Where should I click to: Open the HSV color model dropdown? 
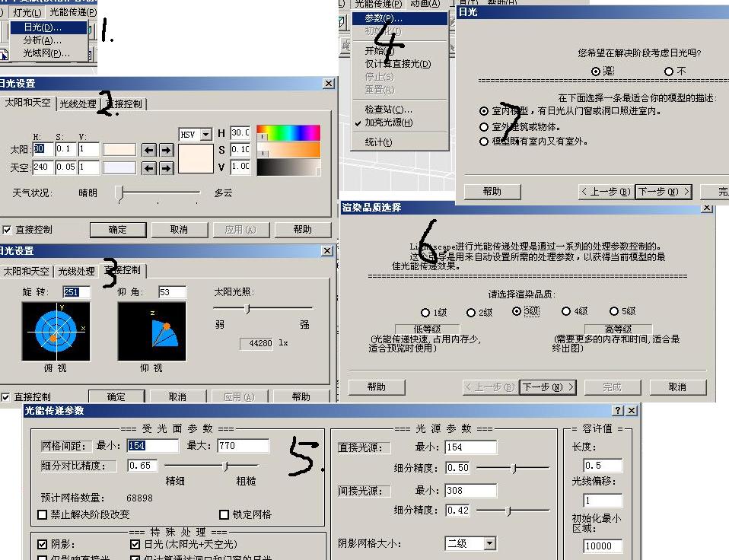(x=206, y=135)
